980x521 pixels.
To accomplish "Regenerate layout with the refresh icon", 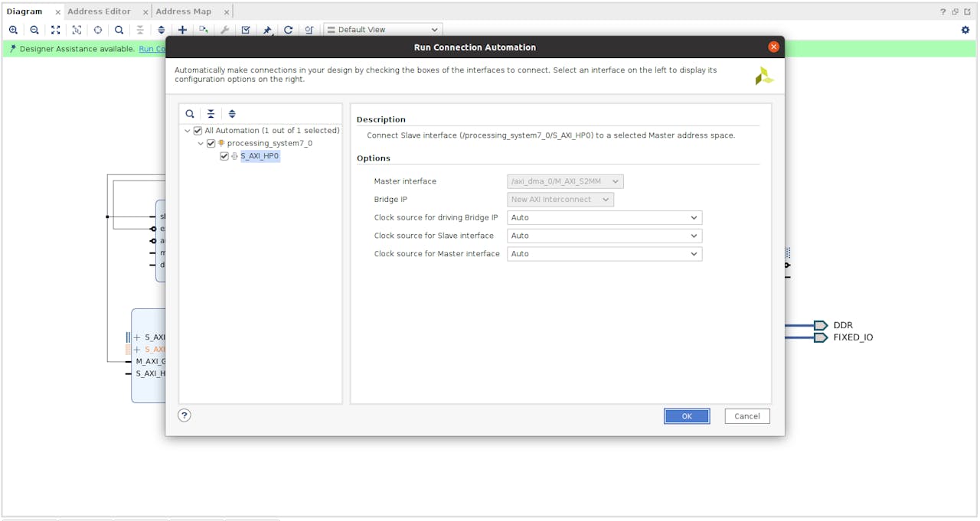I will point(288,30).
